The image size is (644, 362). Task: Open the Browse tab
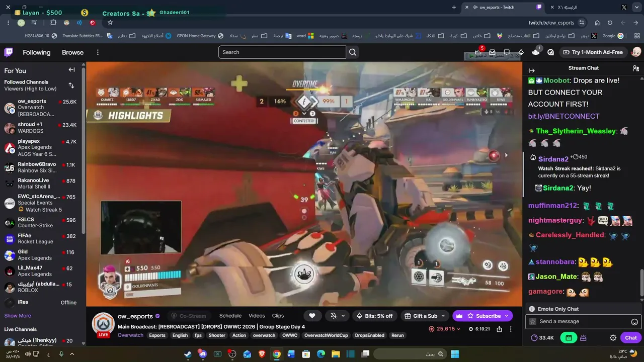[72, 52]
